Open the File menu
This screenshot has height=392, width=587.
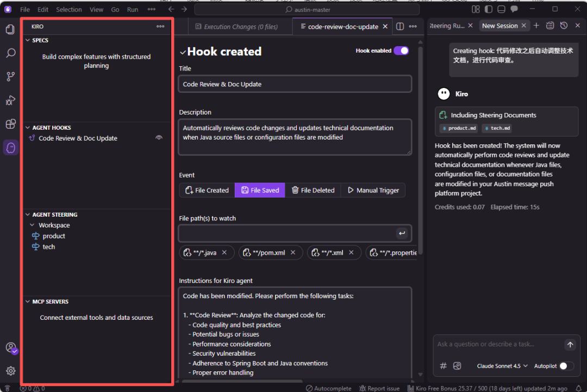(x=25, y=9)
